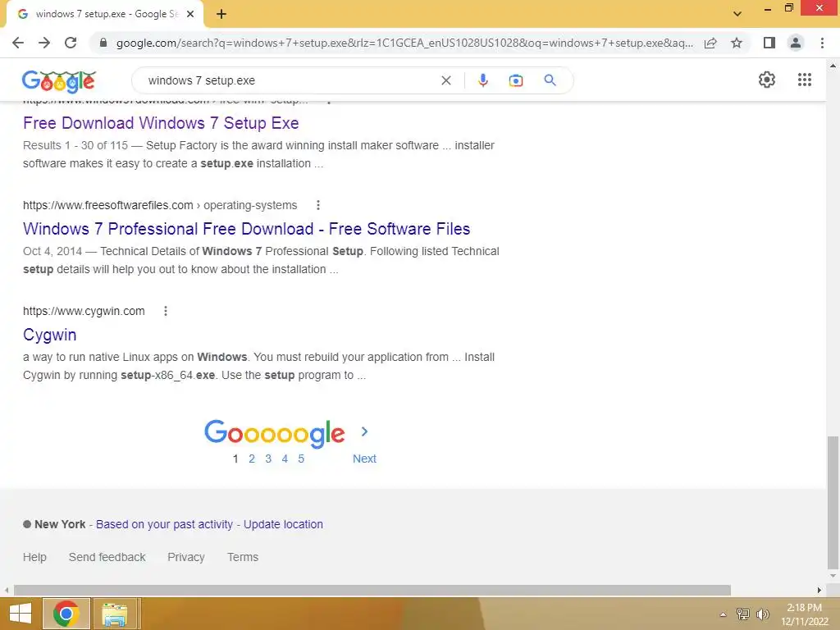
Task: Click vertical scrollbar up arrow
Action: [x=833, y=66]
